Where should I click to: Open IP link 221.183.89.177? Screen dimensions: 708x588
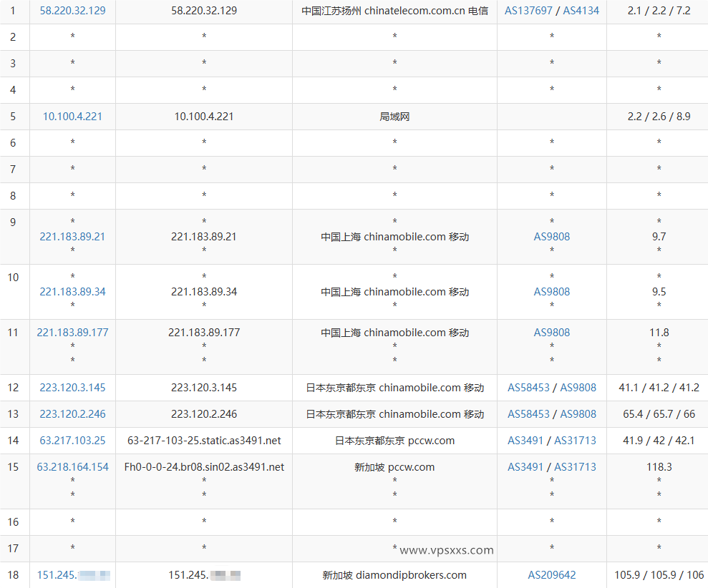click(x=73, y=333)
